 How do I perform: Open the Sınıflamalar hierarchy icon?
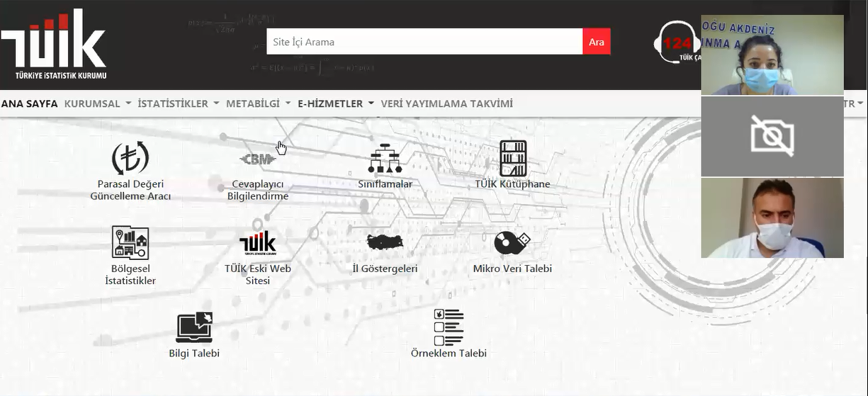pos(385,159)
